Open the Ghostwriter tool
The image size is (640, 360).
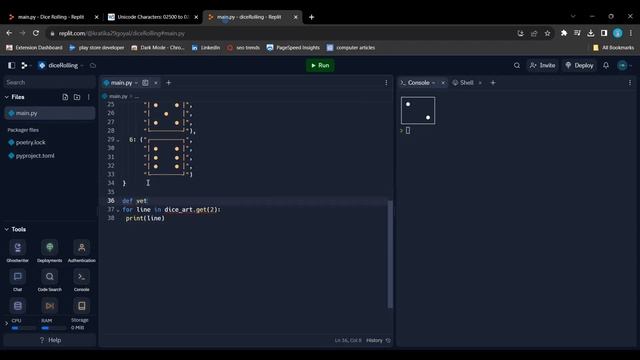tap(18, 251)
